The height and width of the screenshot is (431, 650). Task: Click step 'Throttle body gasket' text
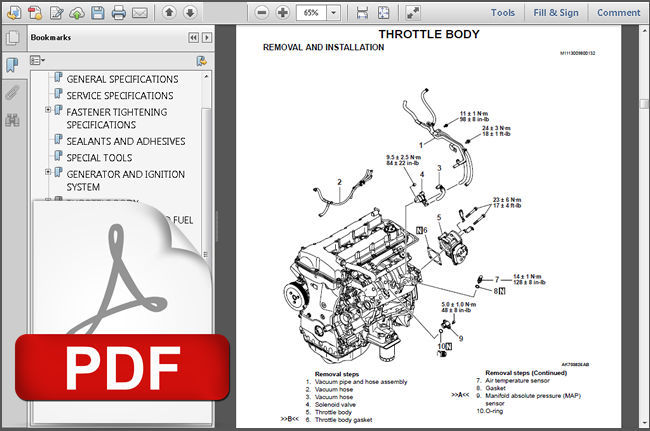tap(343, 420)
